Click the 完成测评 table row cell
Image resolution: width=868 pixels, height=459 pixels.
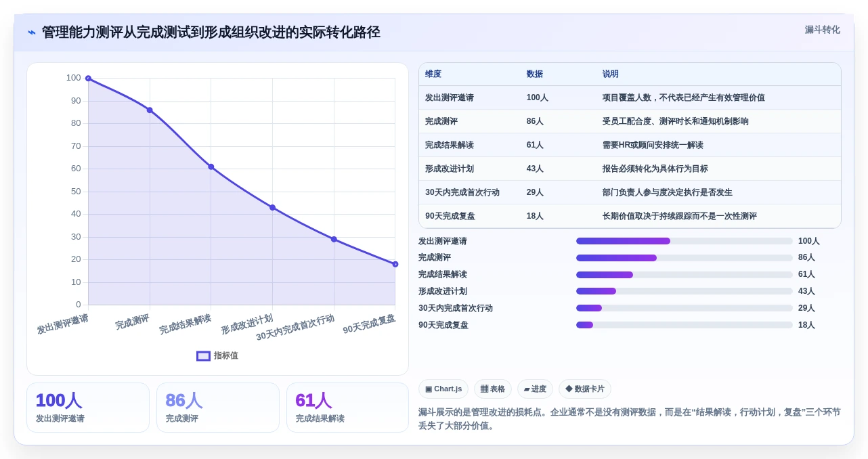point(441,121)
